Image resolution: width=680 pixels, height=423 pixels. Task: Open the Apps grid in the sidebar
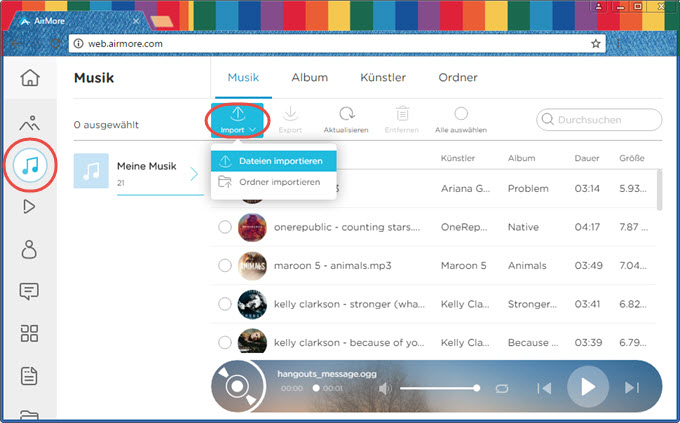[x=29, y=333]
